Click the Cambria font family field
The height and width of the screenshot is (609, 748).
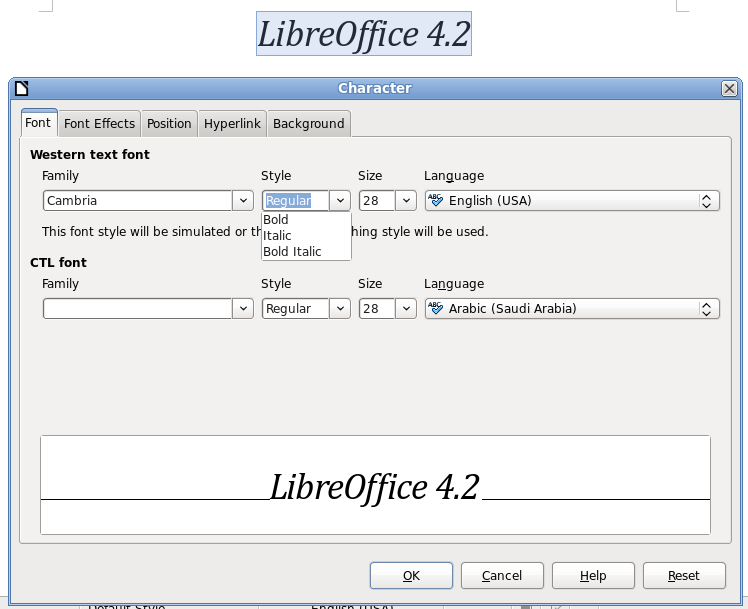tap(137, 201)
